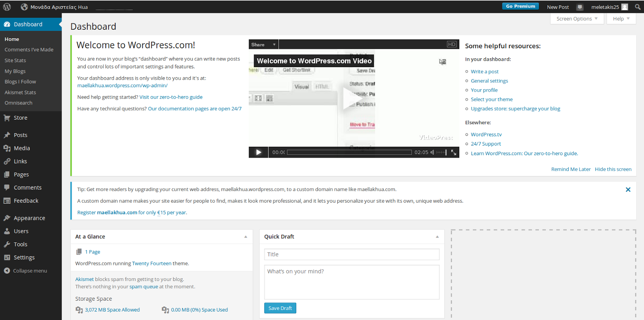The width and height of the screenshot is (644, 320).
Task: Click Register maellakhua.com link
Action: point(132,212)
